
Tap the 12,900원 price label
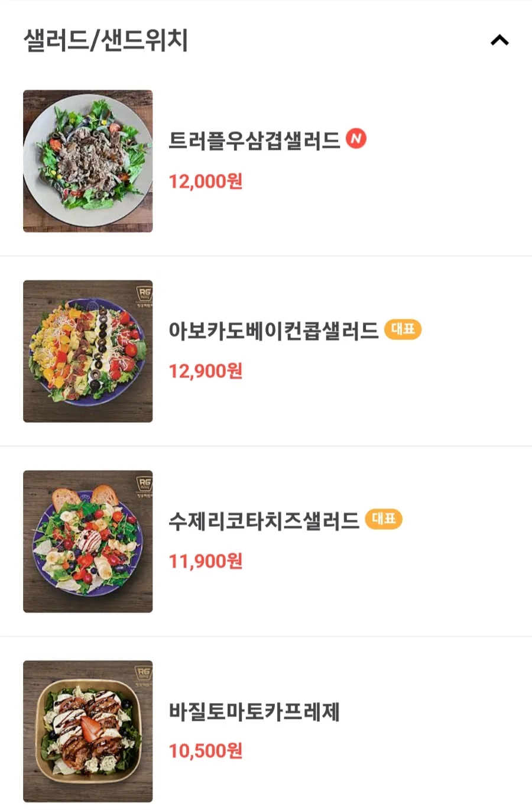206,371
